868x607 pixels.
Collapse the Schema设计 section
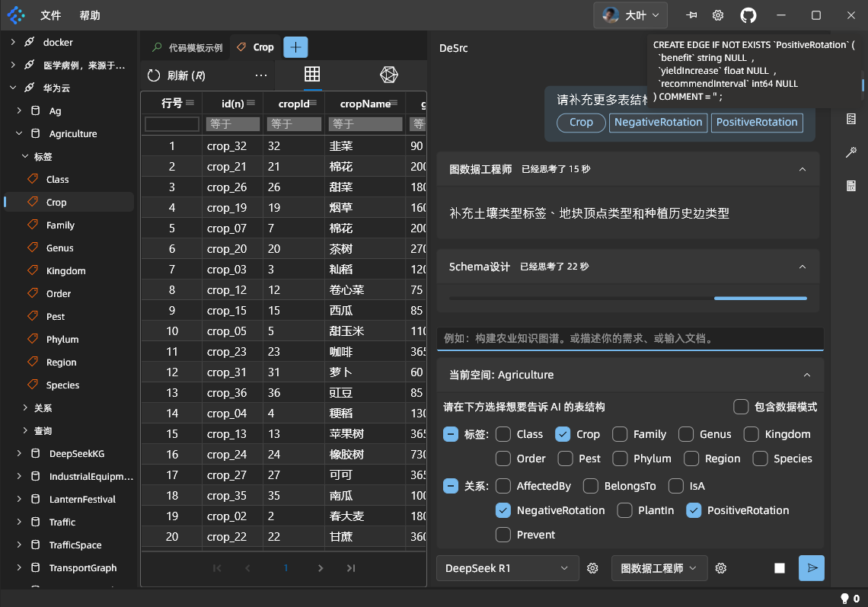click(x=802, y=267)
